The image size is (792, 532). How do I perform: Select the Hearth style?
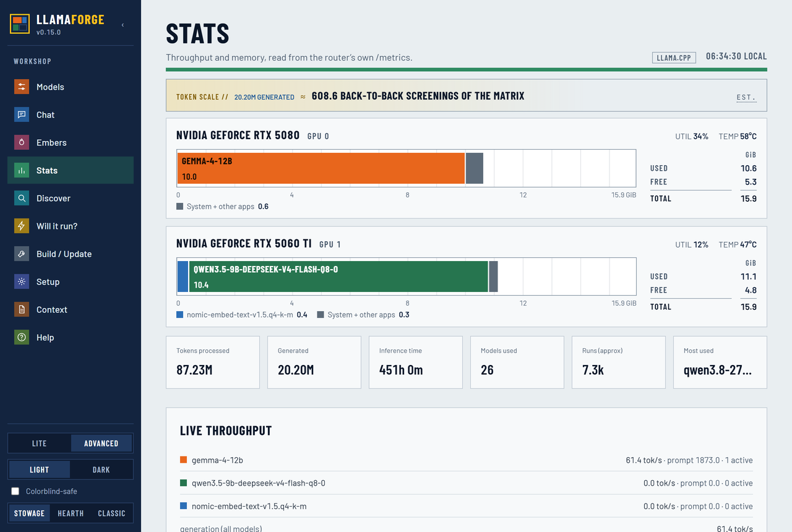[71, 513]
